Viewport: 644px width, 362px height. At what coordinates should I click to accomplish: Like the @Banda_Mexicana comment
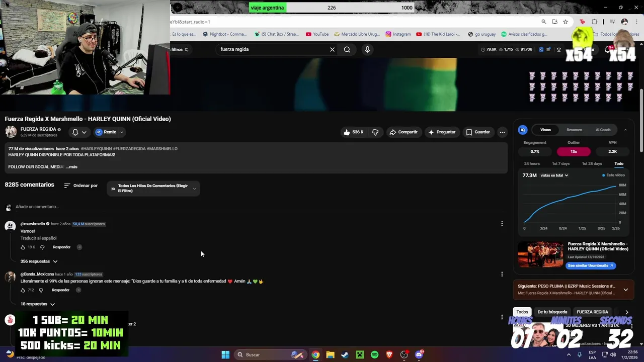23,290
